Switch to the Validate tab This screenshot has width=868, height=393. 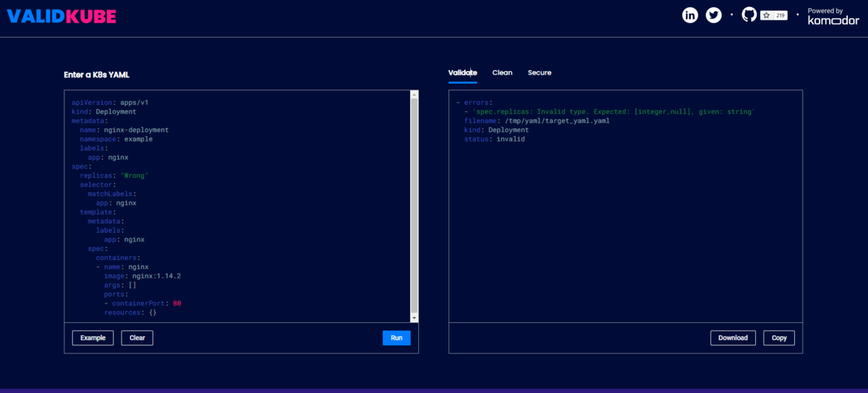tap(462, 73)
